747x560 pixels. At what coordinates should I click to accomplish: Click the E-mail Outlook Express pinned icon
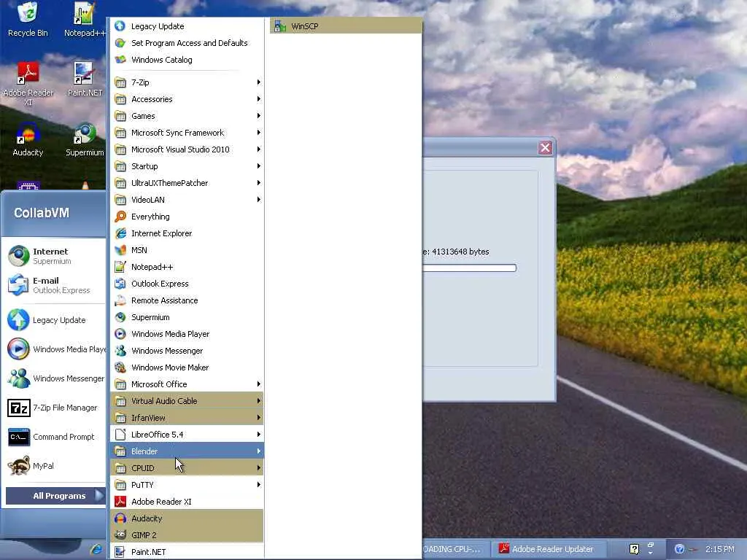(x=18, y=285)
